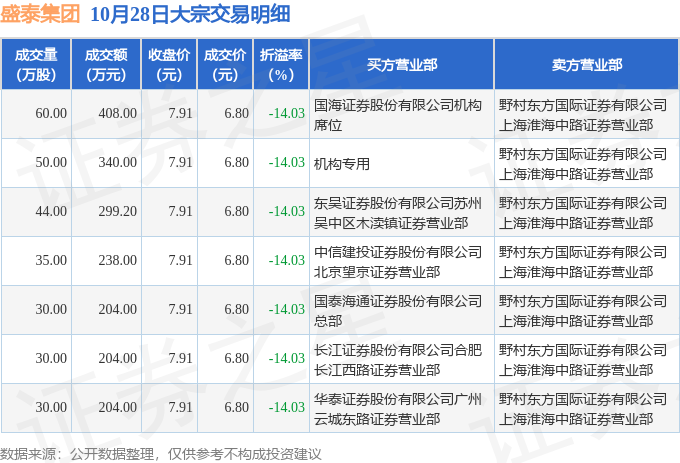Viewport: 680px width, 463px height.
Task: Click 6.80 deal price in the 50.00 row
Action: click(x=236, y=163)
